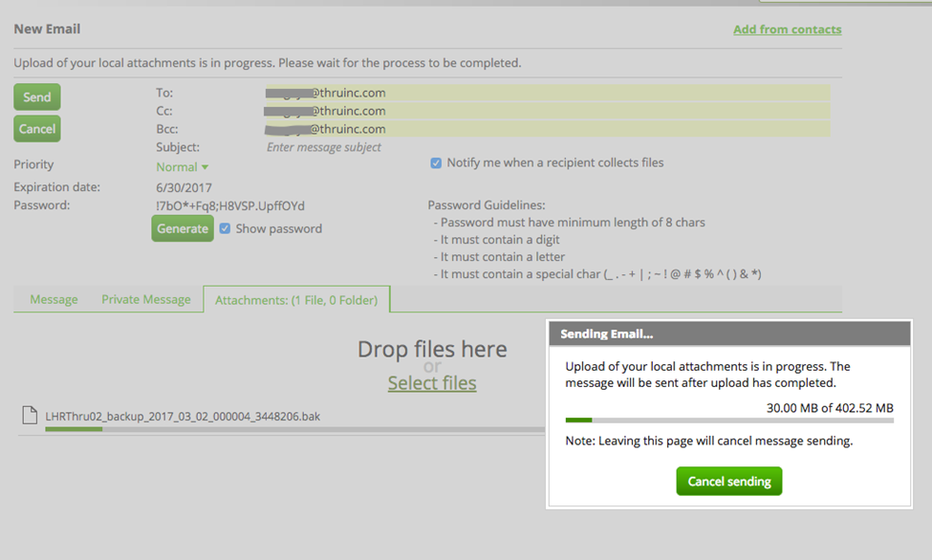
Task: Open the Priority Normal dropdown
Action: pos(182,167)
